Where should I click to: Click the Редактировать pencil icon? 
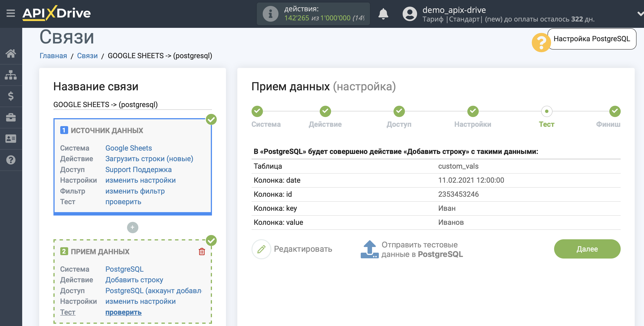[261, 249]
